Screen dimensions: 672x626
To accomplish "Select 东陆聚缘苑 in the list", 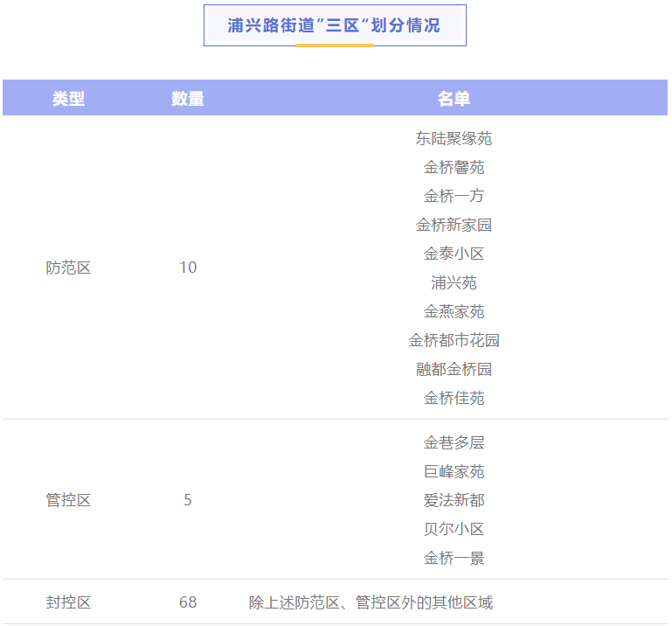I will coord(454,138).
